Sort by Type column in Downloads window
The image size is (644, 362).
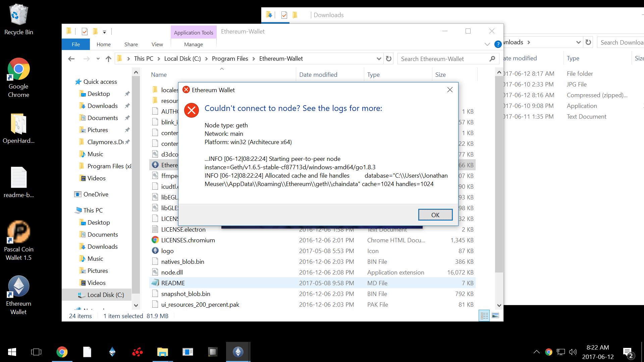573,58
